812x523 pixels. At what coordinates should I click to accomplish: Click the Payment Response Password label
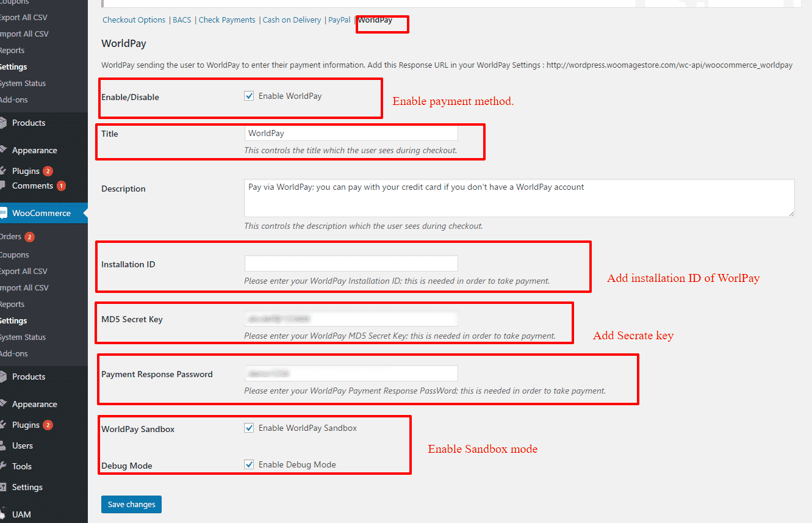coord(157,374)
